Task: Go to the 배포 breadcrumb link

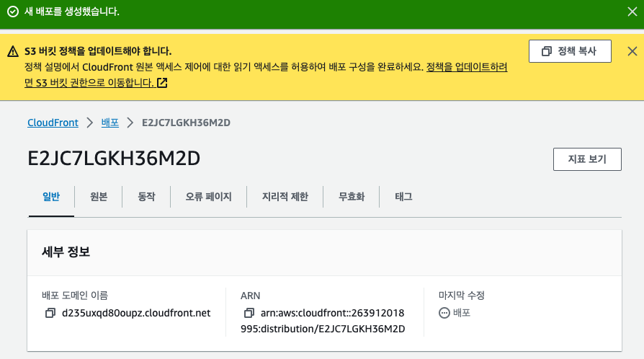Action: click(x=110, y=123)
